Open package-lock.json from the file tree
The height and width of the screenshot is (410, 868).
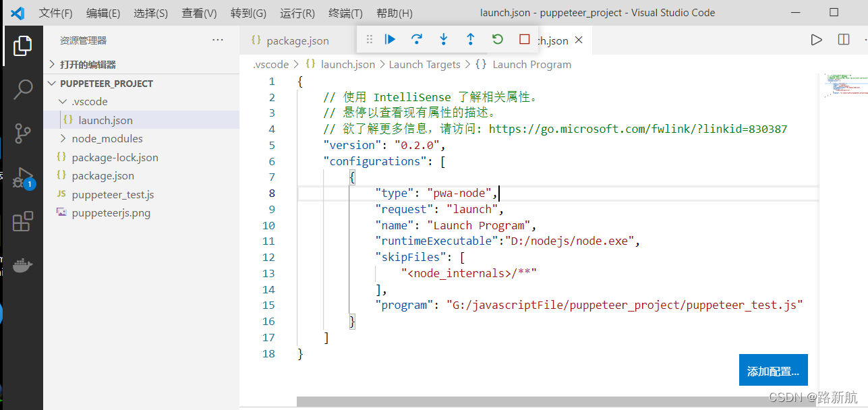click(142, 157)
